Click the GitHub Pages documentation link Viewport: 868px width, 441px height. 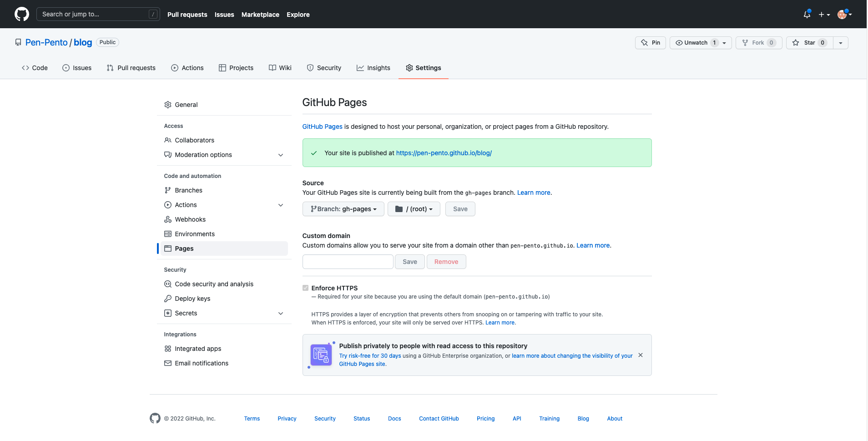pyautogui.click(x=322, y=127)
